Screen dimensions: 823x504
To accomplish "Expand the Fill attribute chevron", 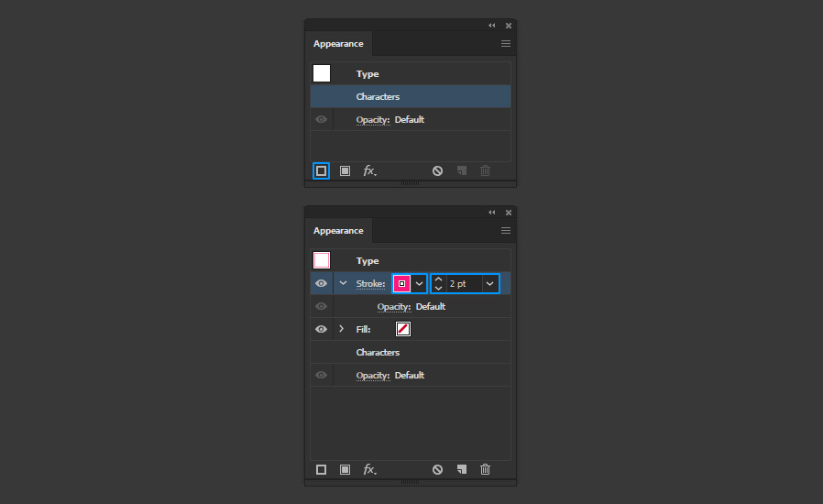I will tap(342, 329).
